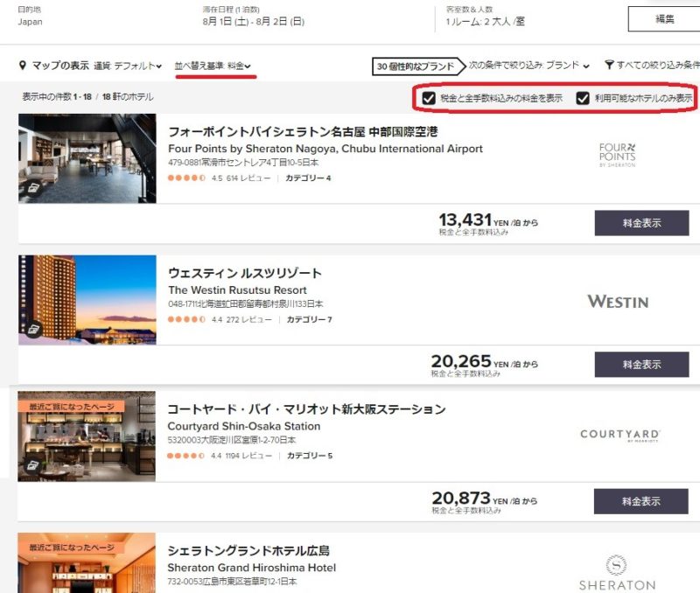Viewport: 700px width, 593px height.
Task: Expand the 通貨 デフォルト currency dropdown
Action: click(128, 66)
